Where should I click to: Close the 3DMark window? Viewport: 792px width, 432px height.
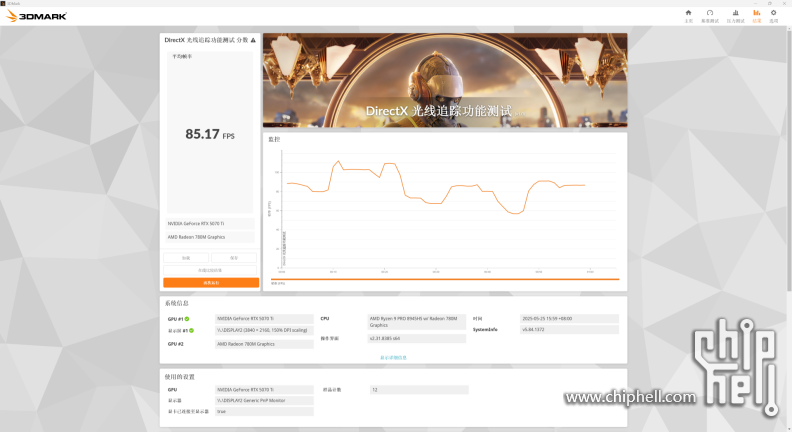click(784, 3)
